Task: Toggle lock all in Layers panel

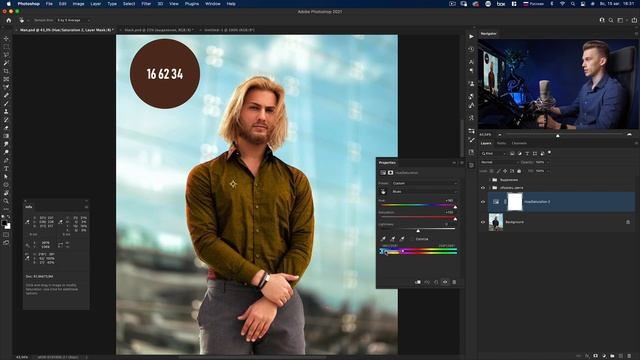Action: 519,171
